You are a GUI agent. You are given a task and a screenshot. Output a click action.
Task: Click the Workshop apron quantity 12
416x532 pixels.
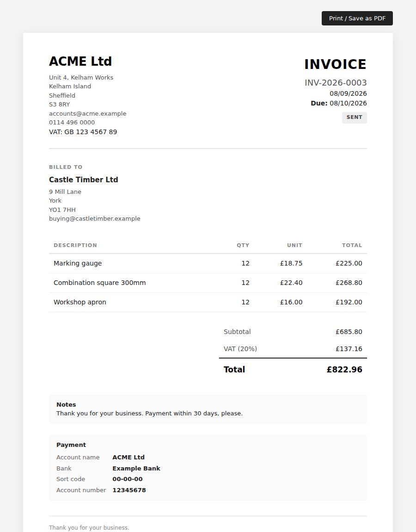(x=245, y=302)
